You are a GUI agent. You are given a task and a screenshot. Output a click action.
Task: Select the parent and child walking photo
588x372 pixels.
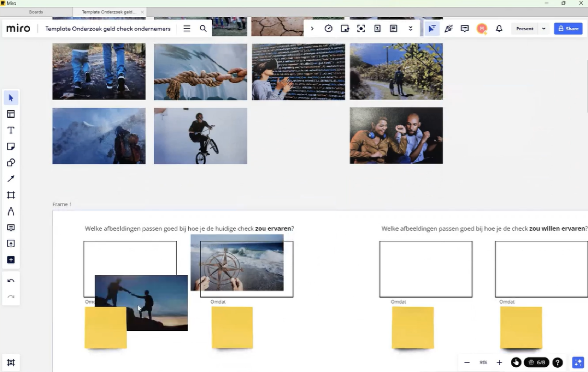point(396,71)
